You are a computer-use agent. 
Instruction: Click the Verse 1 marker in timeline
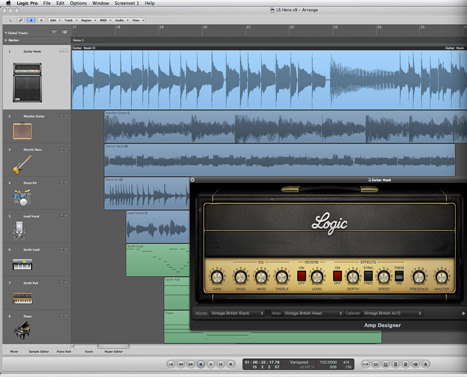[x=78, y=40]
